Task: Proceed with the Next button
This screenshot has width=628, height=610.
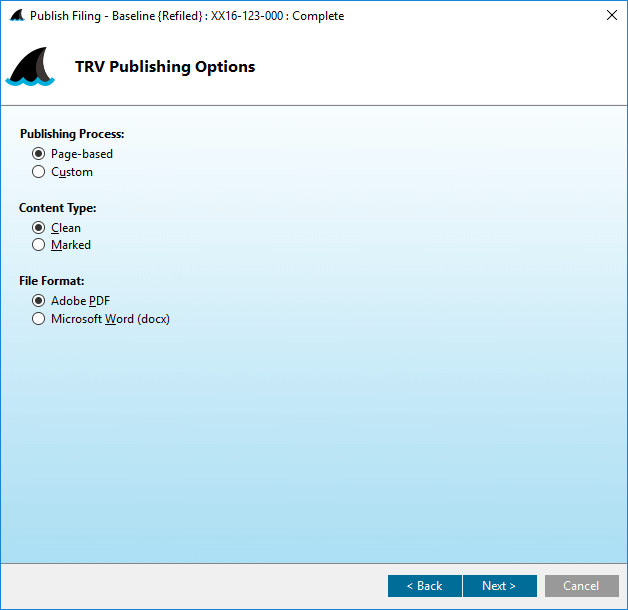Action: click(x=499, y=586)
